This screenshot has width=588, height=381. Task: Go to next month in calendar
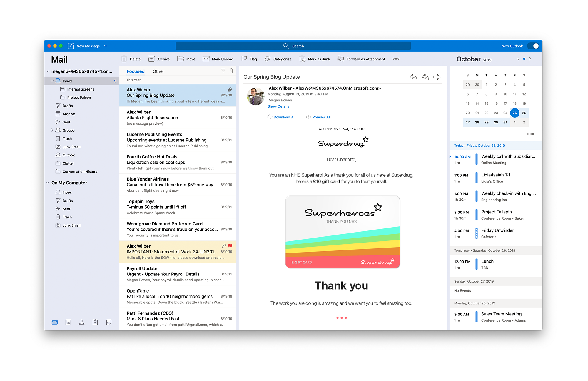click(x=530, y=59)
